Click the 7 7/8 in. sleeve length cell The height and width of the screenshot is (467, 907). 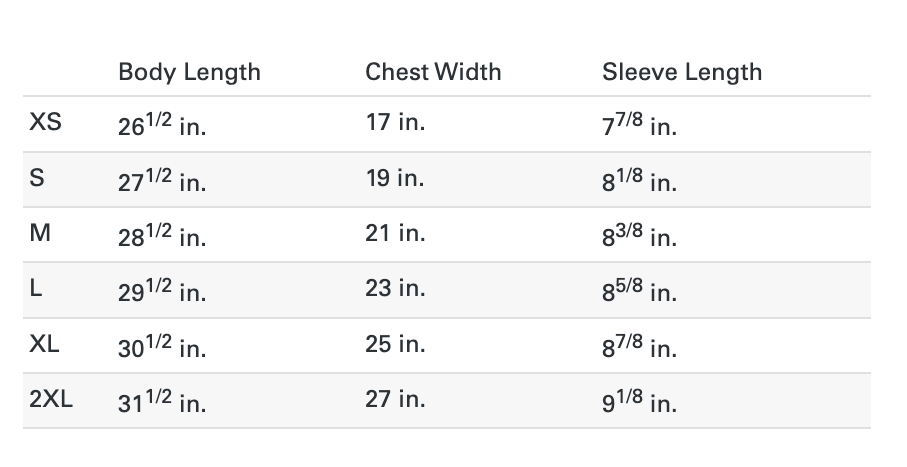[x=640, y=125]
